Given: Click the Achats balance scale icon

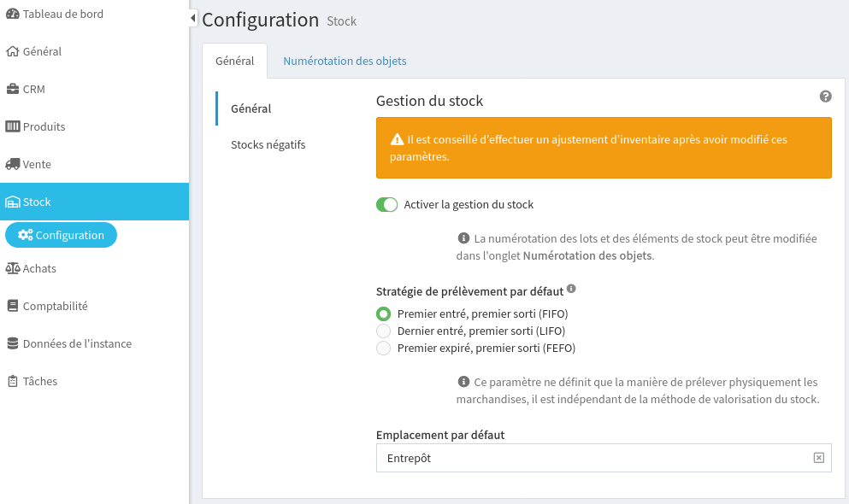Looking at the screenshot, I should [13, 268].
